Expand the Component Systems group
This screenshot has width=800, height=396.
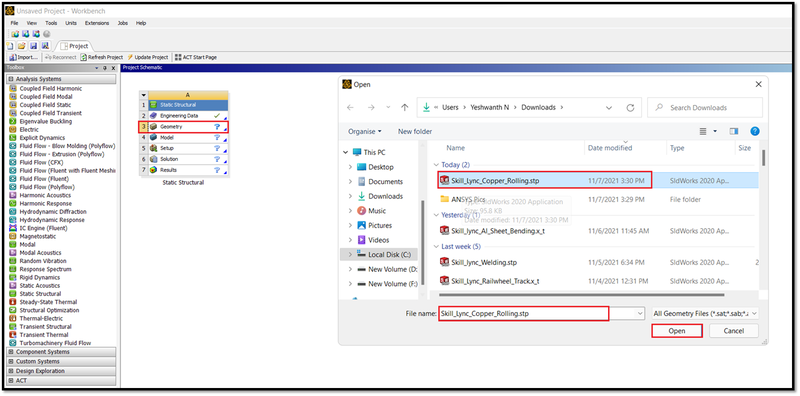[11, 352]
